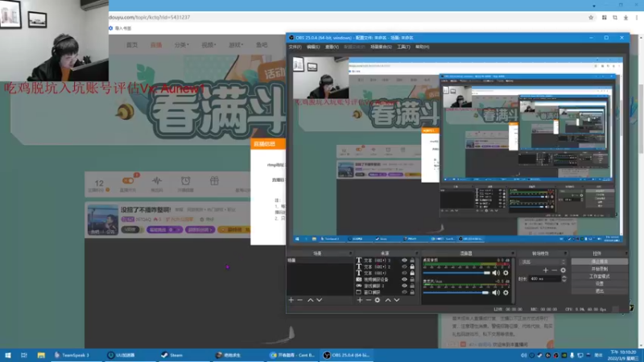Open the 场景集合(S) menu in OBS

tap(381, 47)
